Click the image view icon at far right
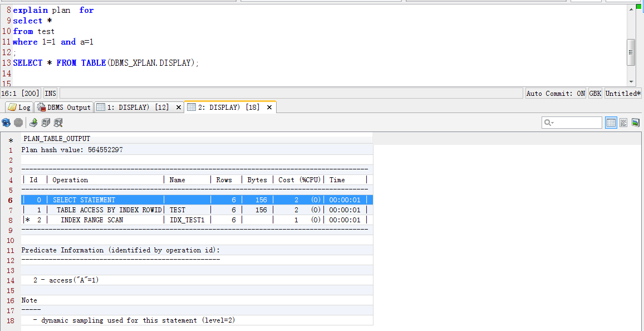Screen dimensions: 644x331 coord(635,123)
